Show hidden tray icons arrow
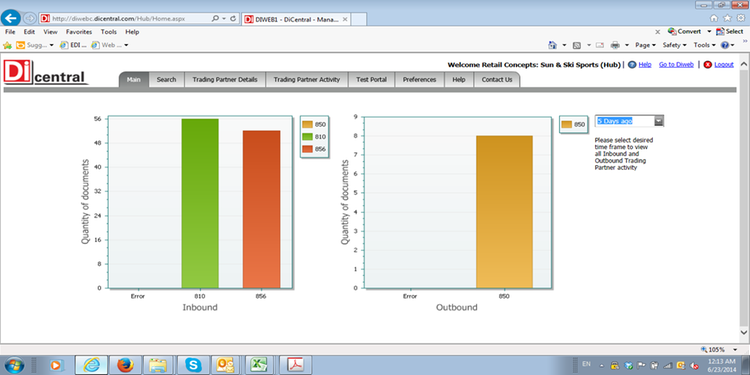 click(x=601, y=365)
